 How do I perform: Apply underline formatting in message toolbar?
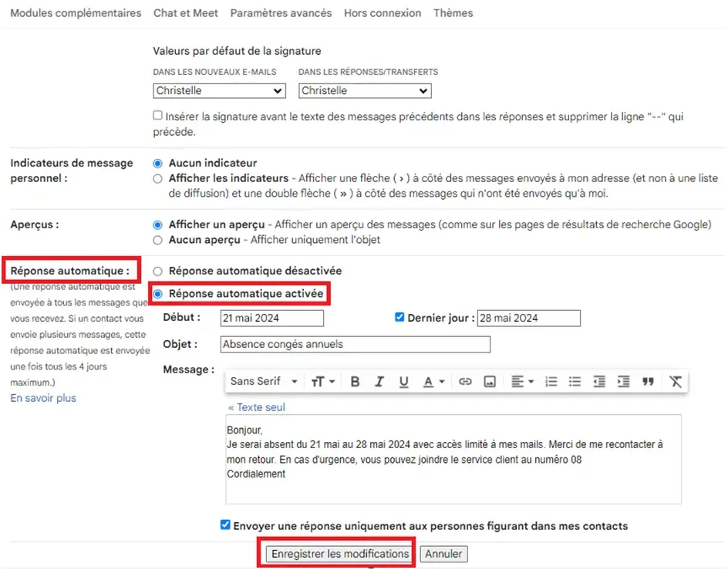pyautogui.click(x=403, y=381)
